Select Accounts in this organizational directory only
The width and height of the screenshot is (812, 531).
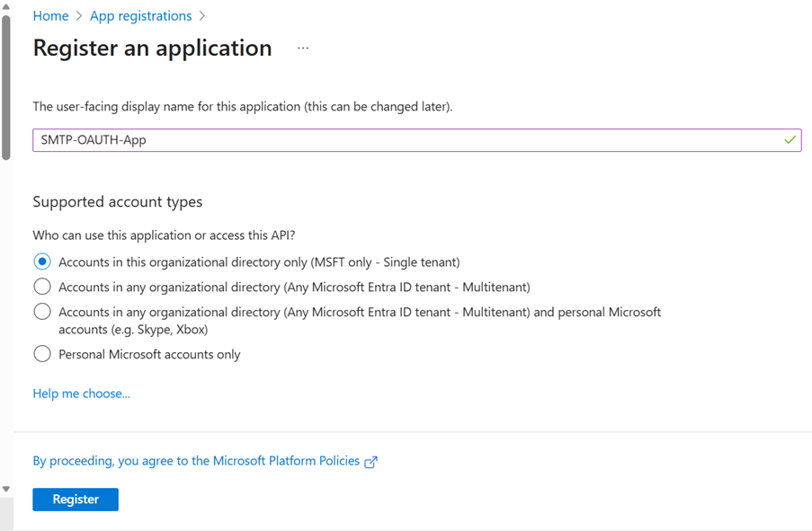click(x=42, y=261)
